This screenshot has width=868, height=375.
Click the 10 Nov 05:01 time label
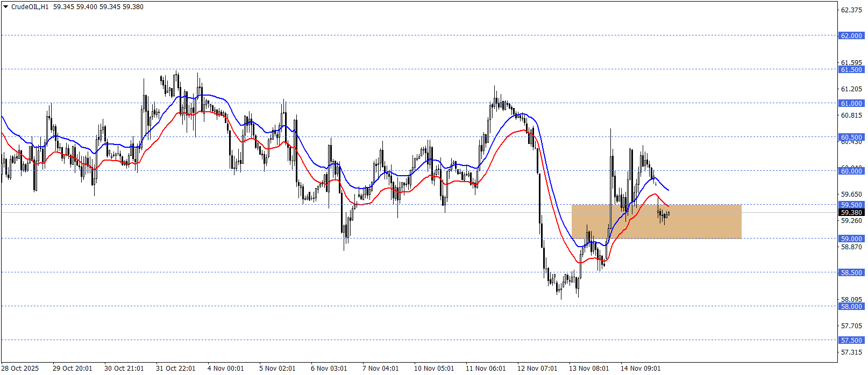click(433, 368)
